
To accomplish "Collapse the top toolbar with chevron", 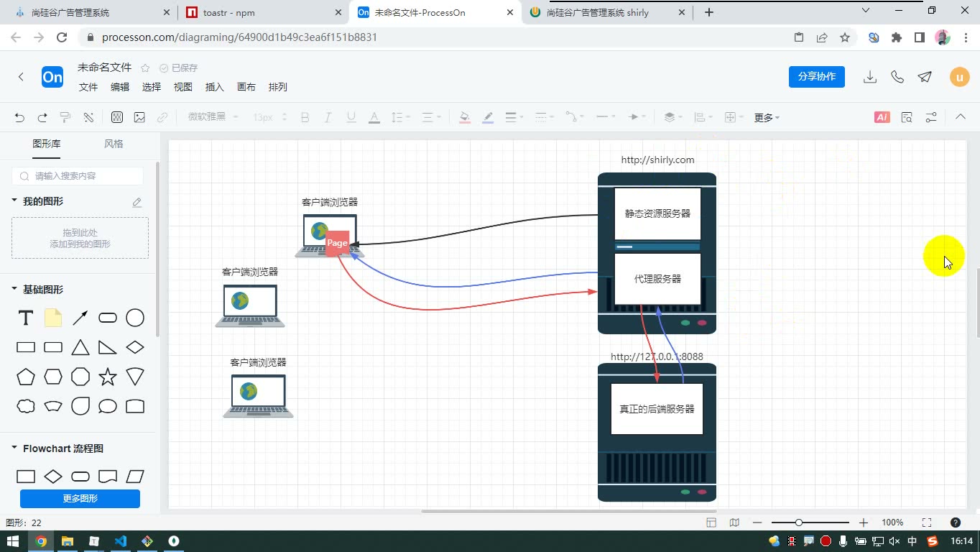I will coord(961,117).
